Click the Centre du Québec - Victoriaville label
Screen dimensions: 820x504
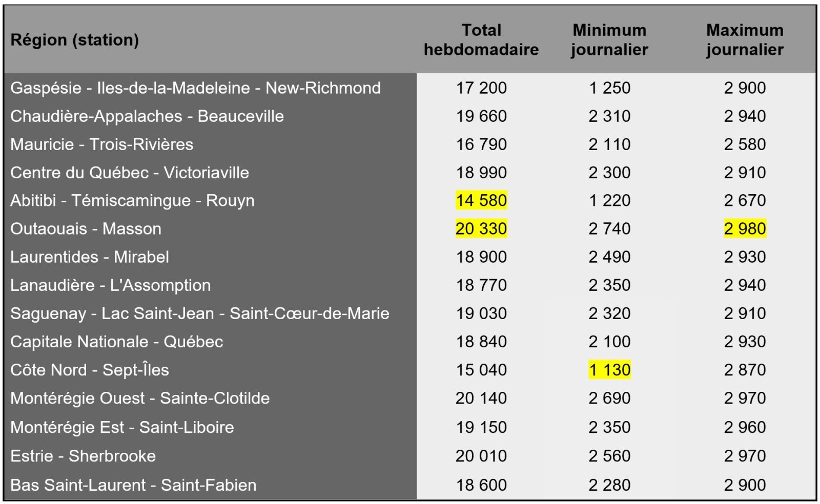click(130, 173)
